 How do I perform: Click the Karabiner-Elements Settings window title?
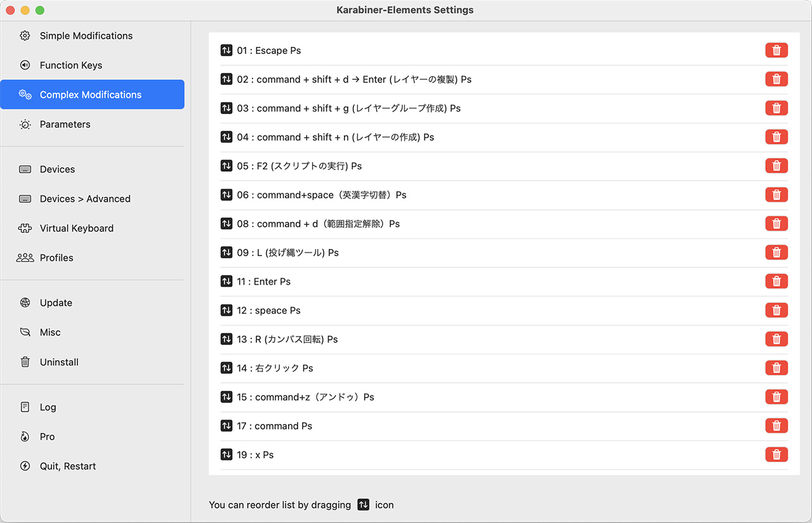pos(405,10)
